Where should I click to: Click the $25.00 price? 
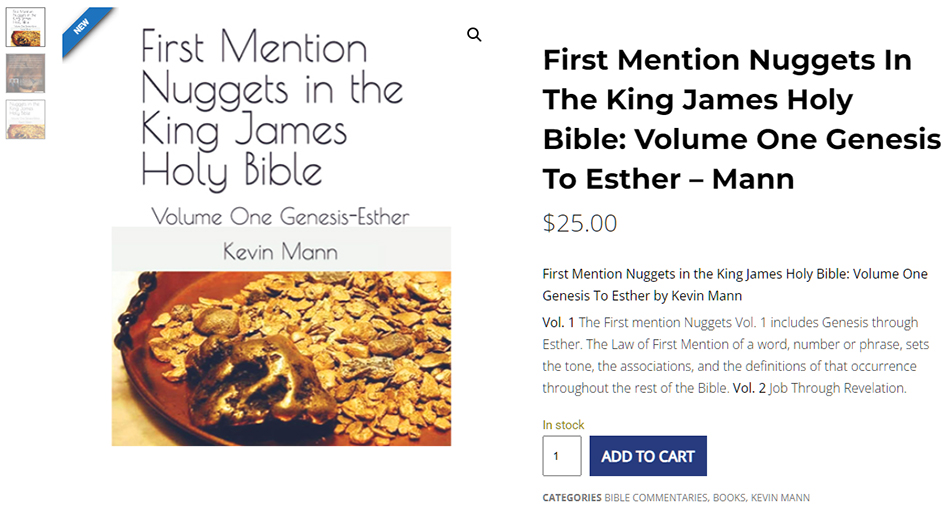(x=580, y=223)
